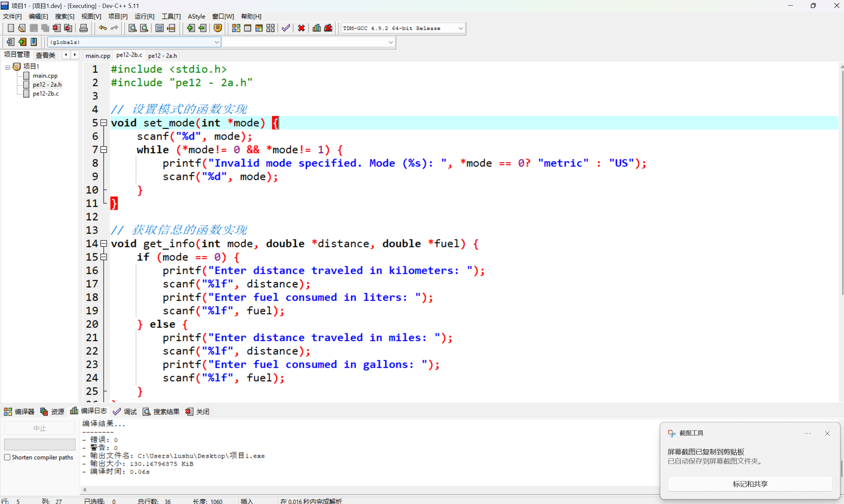Collapse the set_mode function fold at line 5

click(104, 123)
